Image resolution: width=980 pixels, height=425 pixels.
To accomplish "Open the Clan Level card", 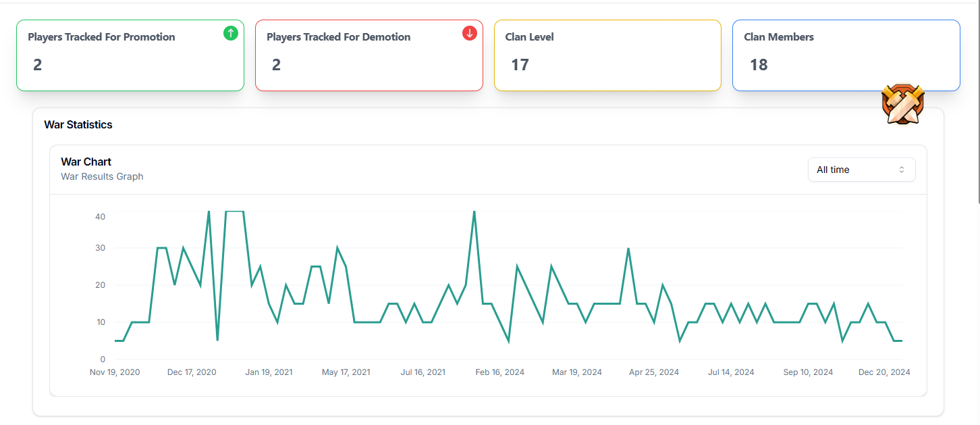I will (x=607, y=55).
